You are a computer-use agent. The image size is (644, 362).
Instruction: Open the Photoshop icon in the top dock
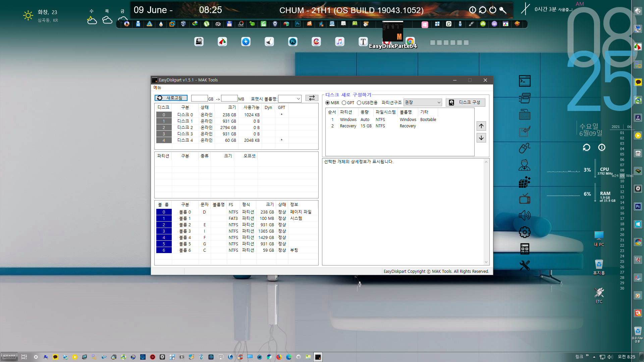coord(298,24)
